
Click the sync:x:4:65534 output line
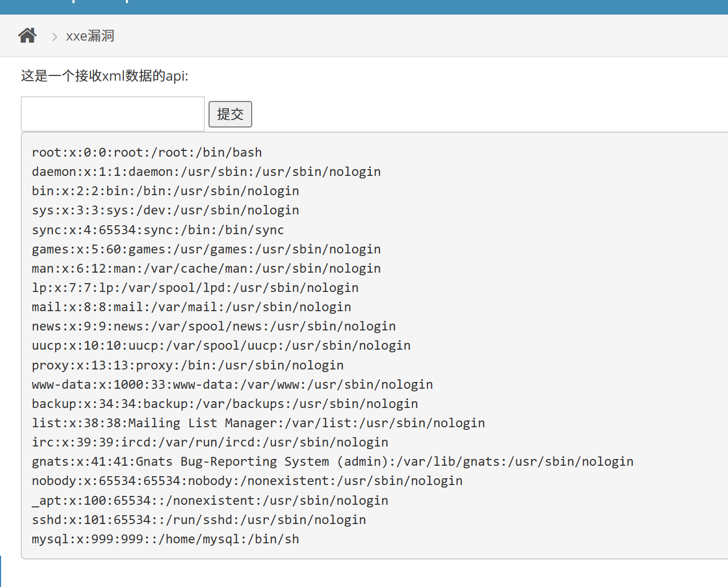point(158,230)
